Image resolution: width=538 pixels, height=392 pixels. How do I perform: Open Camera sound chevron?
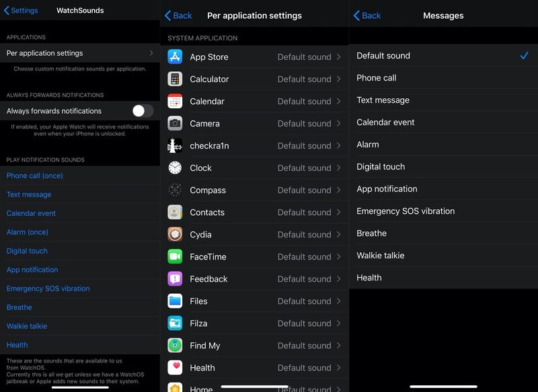[339, 124]
